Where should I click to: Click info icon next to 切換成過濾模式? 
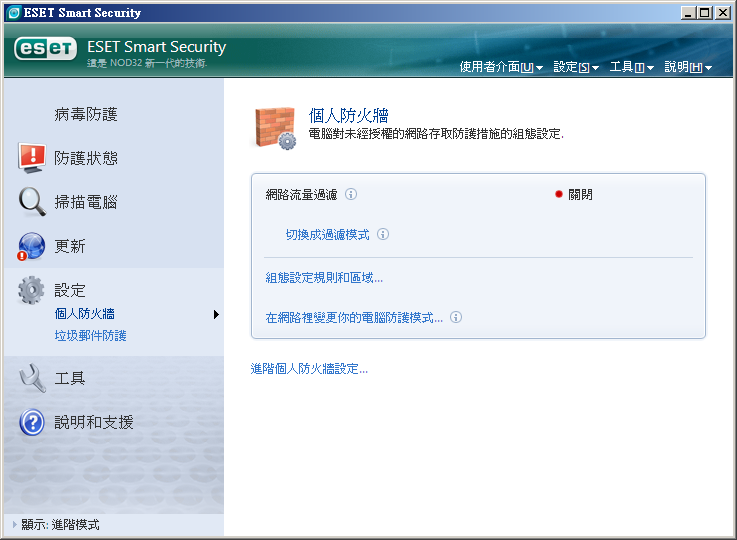point(383,234)
